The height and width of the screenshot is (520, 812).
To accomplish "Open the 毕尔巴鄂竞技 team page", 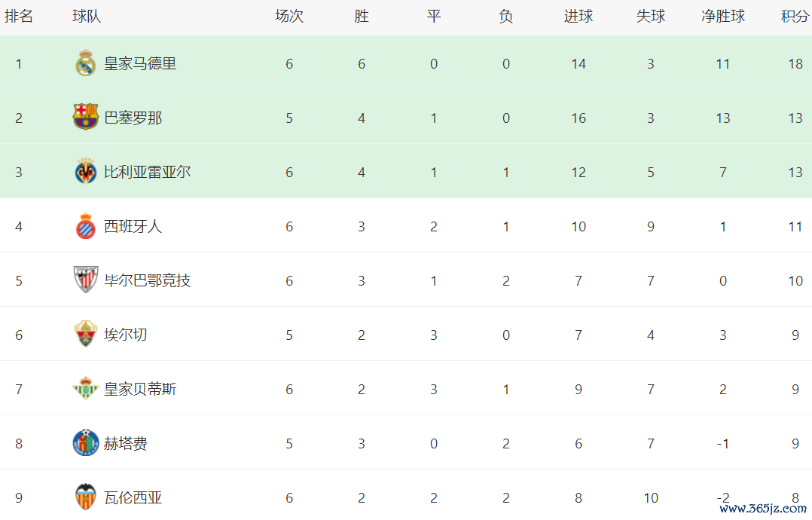I will coord(147,281).
